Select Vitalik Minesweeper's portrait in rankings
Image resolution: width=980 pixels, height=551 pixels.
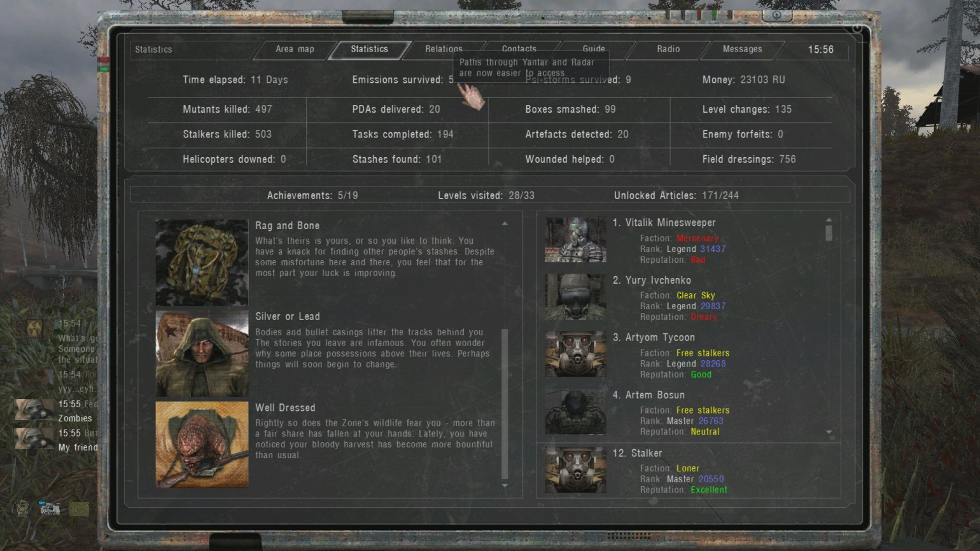pos(575,240)
